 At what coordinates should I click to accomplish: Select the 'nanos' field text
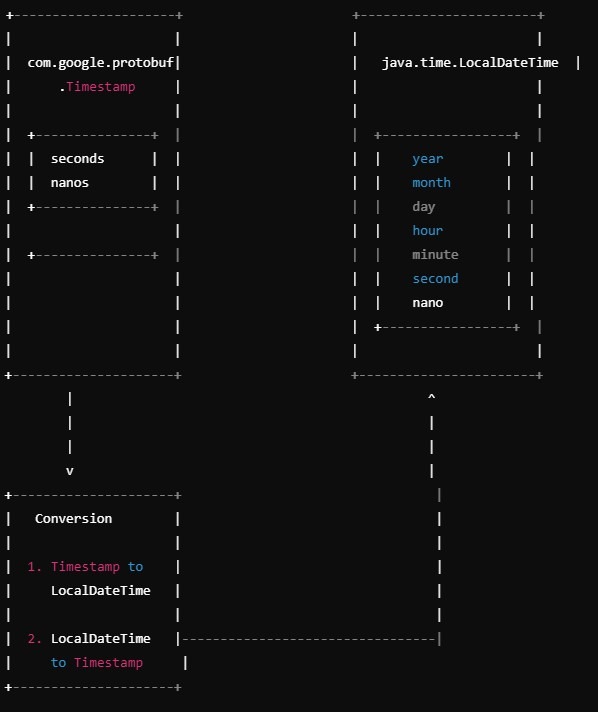(69, 183)
